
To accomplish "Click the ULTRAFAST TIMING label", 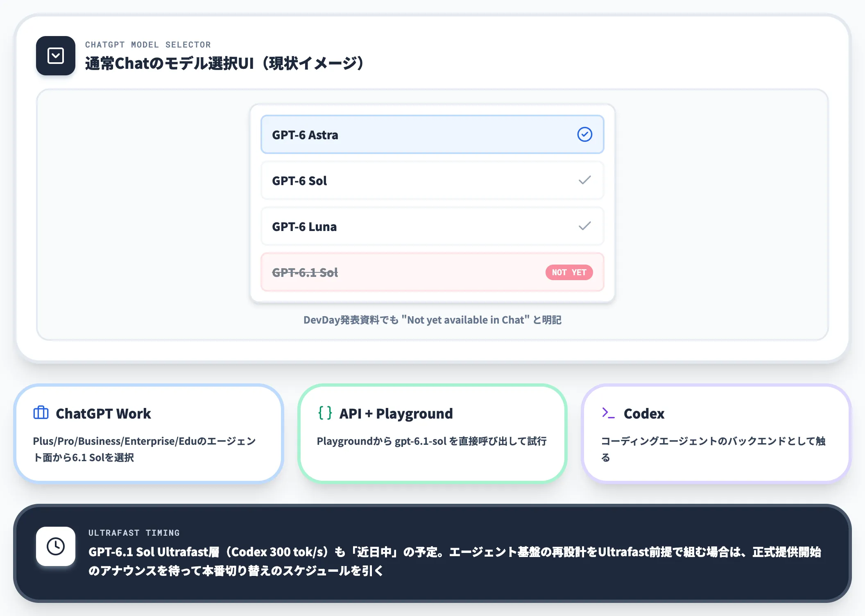I will (x=134, y=533).
